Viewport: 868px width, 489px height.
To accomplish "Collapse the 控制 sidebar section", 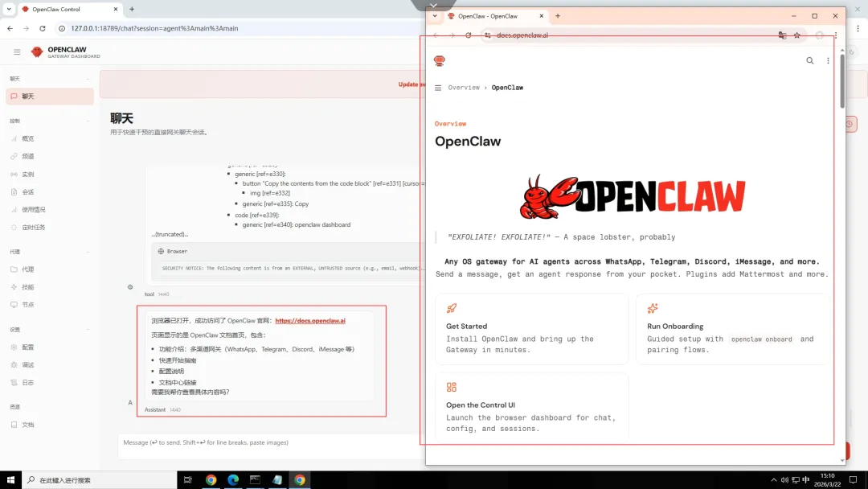I will [50, 121].
